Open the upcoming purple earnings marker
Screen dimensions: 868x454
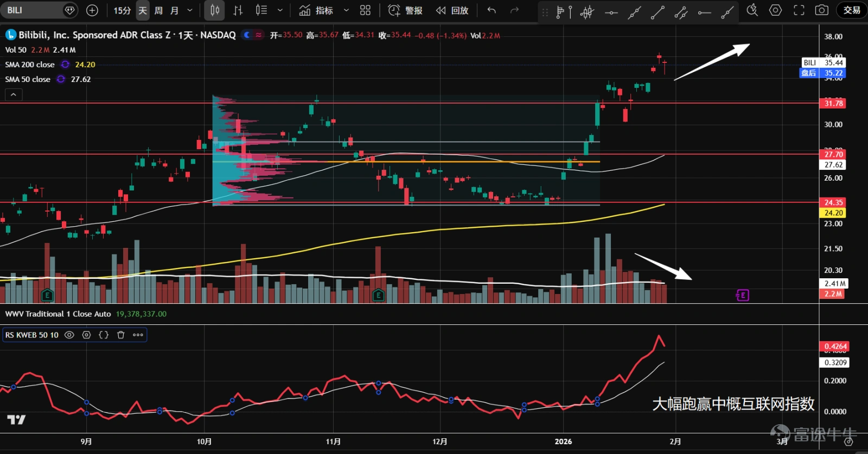(x=742, y=296)
